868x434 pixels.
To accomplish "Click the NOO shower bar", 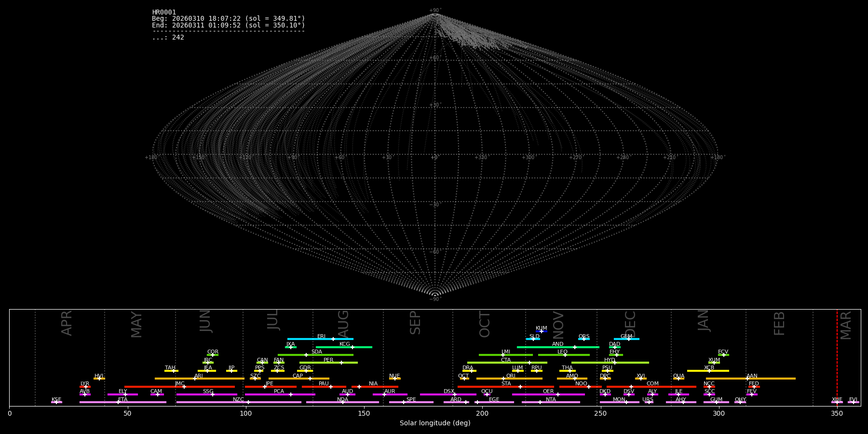I will [x=581, y=387].
